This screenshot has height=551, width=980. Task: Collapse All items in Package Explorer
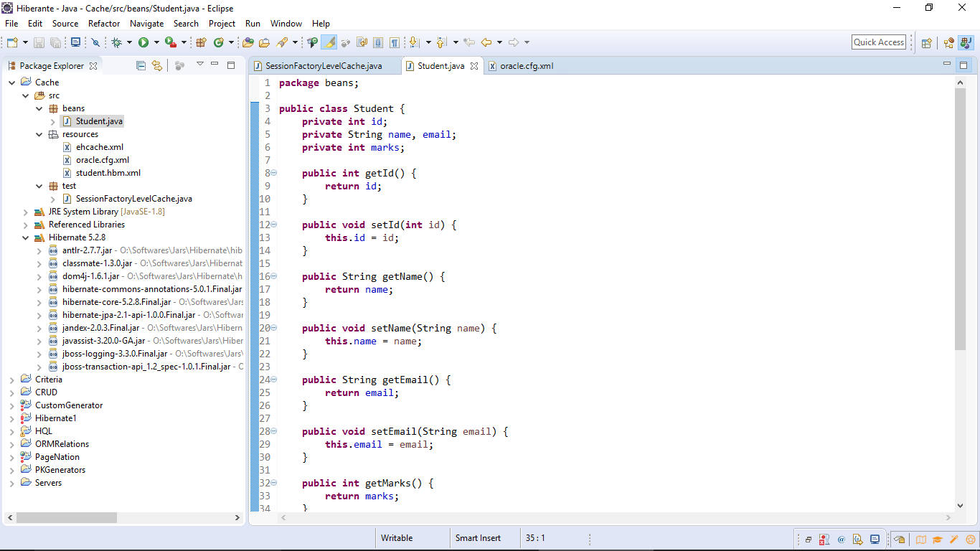141,65
